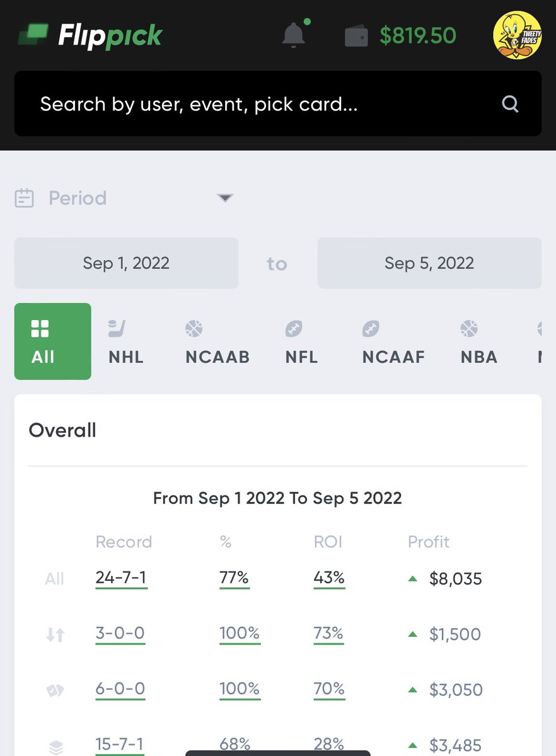Viewport: 556px width, 756px height.
Task: Open the 3-0-0 record link
Action: click(x=120, y=634)
